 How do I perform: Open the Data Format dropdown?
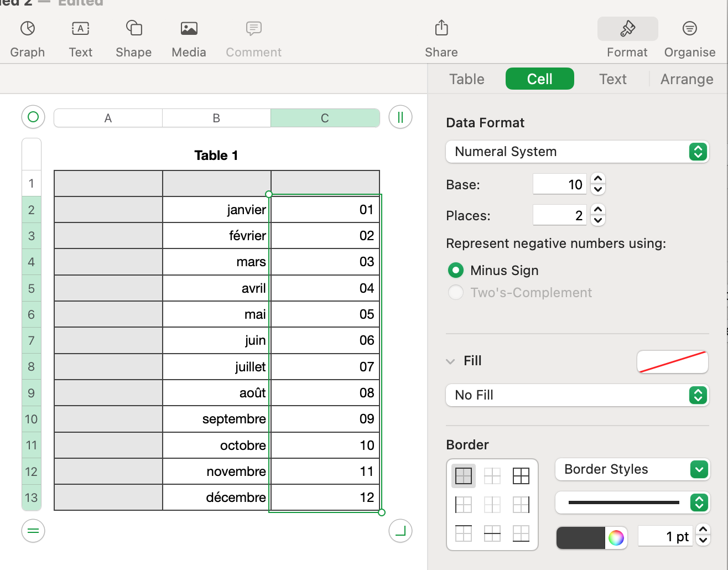click(577, 151)
